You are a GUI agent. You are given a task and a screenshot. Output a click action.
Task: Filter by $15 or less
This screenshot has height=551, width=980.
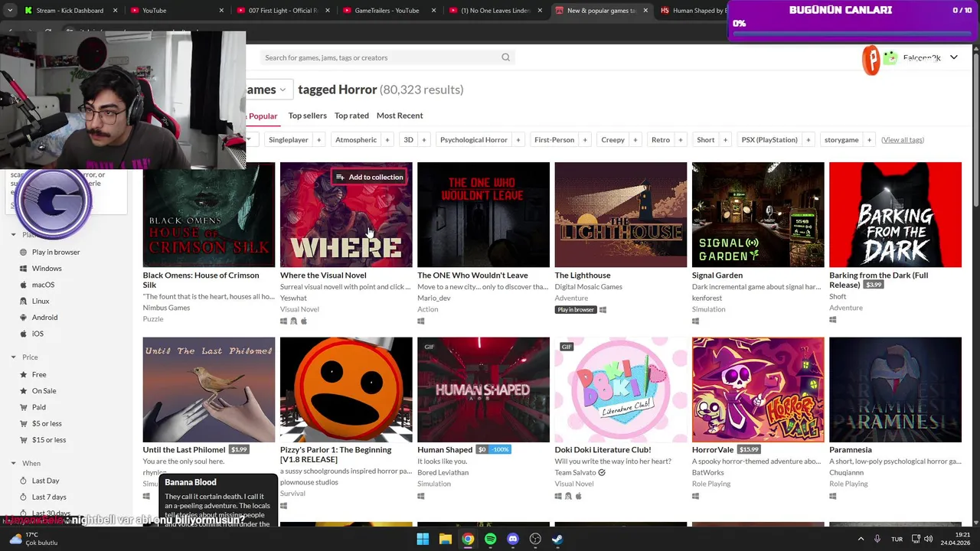49,440
